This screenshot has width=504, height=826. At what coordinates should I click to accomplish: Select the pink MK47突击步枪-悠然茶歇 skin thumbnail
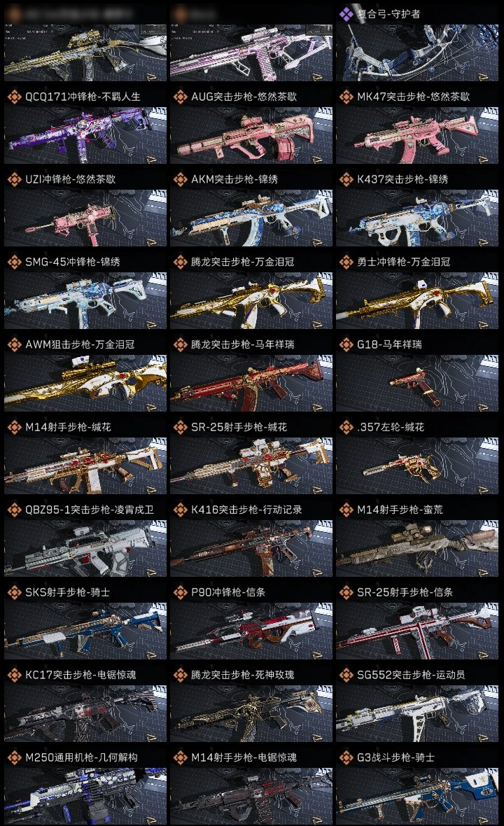[x=417, y=135]
